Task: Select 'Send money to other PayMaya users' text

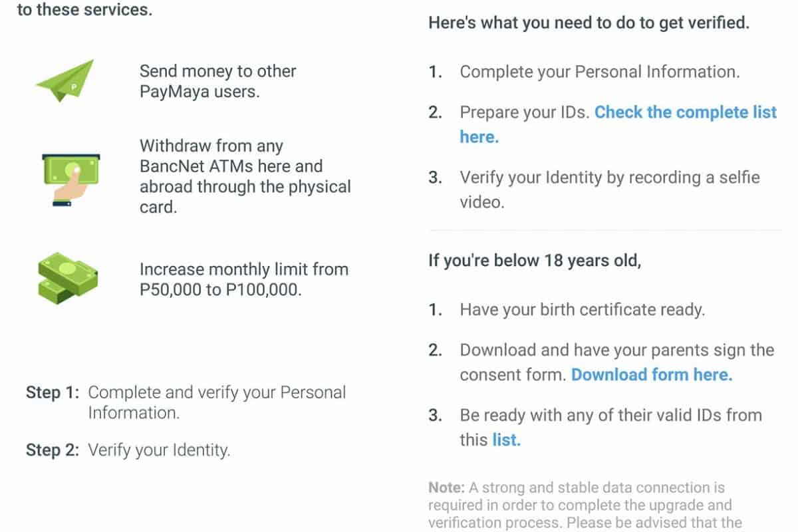Action: 217,81
